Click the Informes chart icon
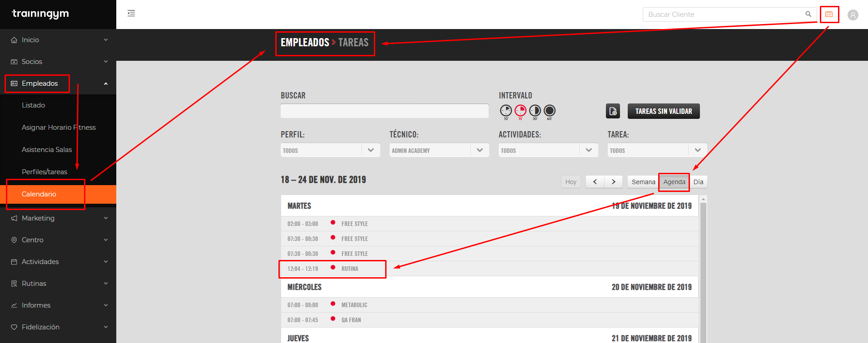Viewport: 868px width, 343px height. 14,305
